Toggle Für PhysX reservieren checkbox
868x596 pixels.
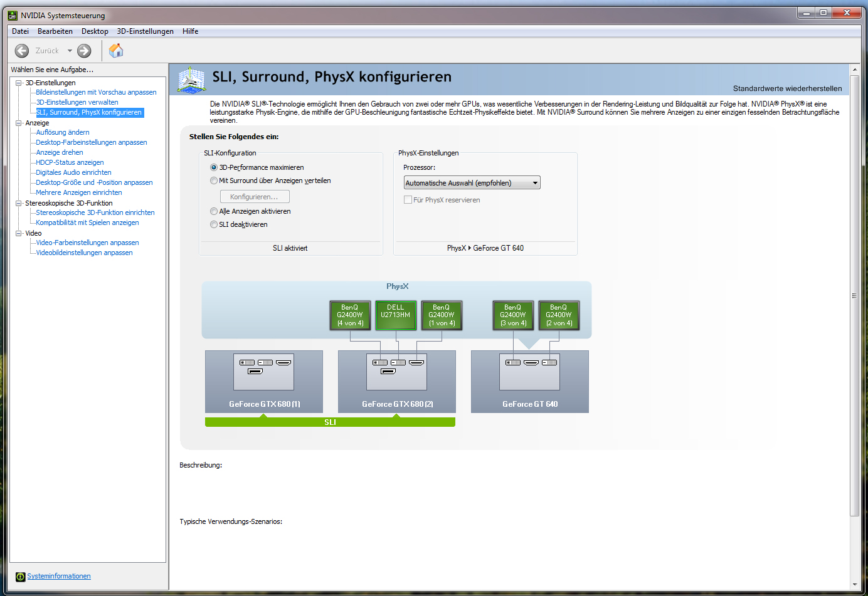coord(408,200)
